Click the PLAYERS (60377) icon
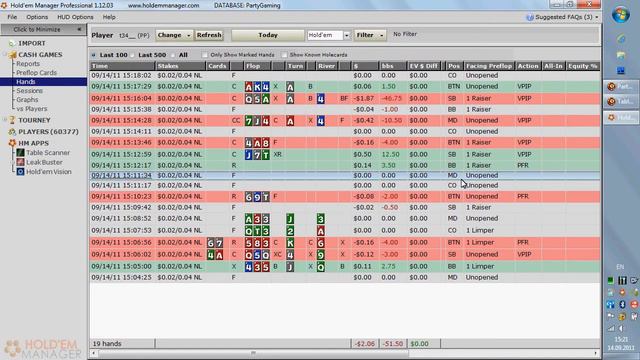640x360 pixels. click(x=12, y=132)
